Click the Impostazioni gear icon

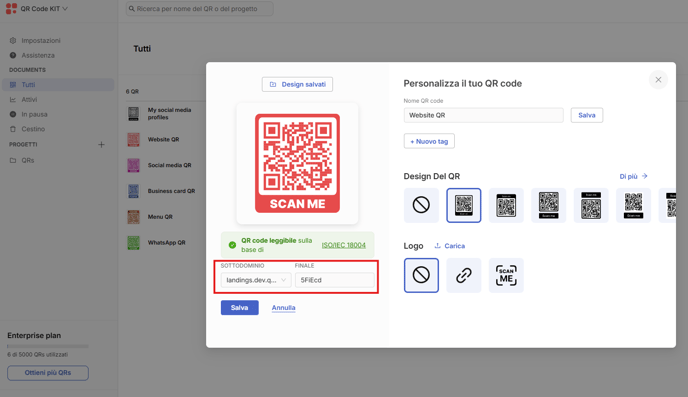coord(13,40)
